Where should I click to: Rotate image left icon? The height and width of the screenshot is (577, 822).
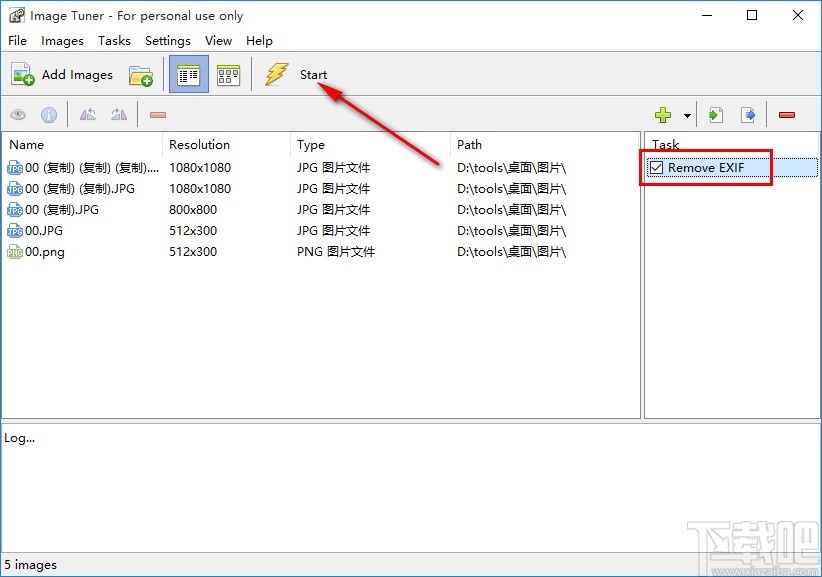[x=88, y=114]
